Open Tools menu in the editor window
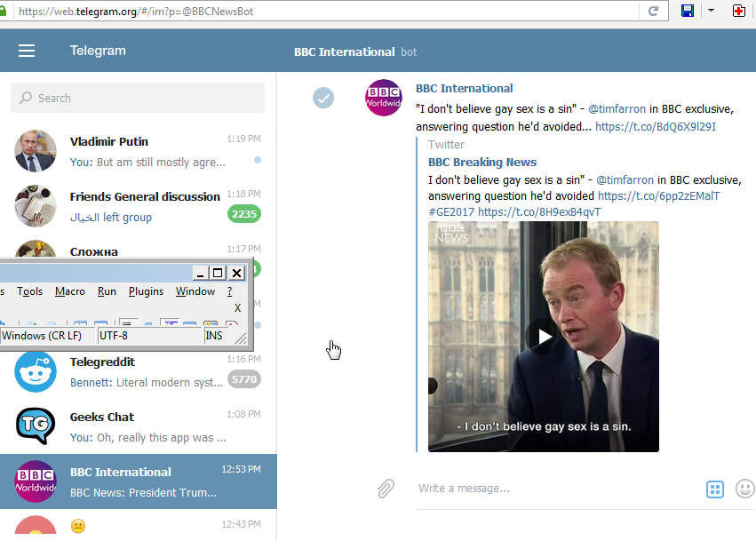This screenshot has width=756, height=541. coord(30,291)
